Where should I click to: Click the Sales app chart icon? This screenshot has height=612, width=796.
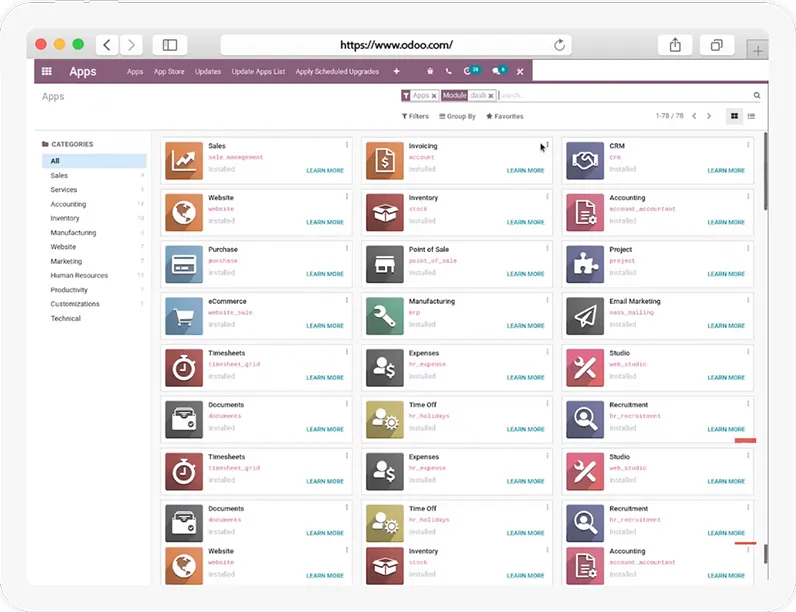[x=184, y=161]
